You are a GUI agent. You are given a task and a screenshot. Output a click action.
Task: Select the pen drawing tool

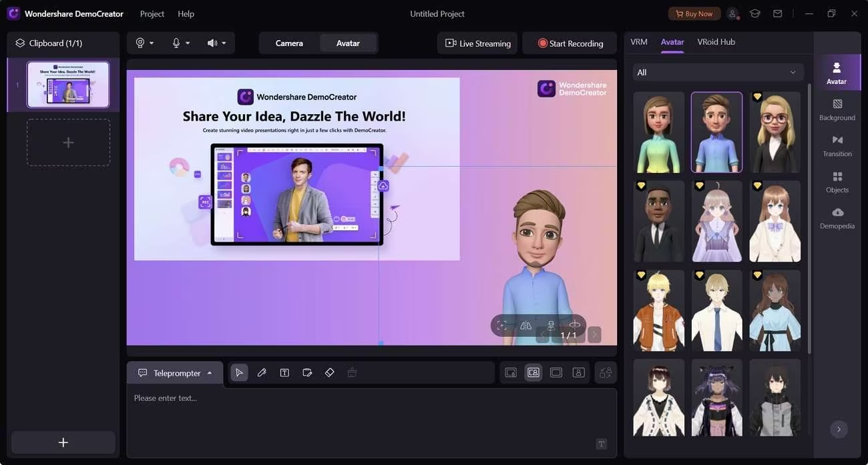262,373
